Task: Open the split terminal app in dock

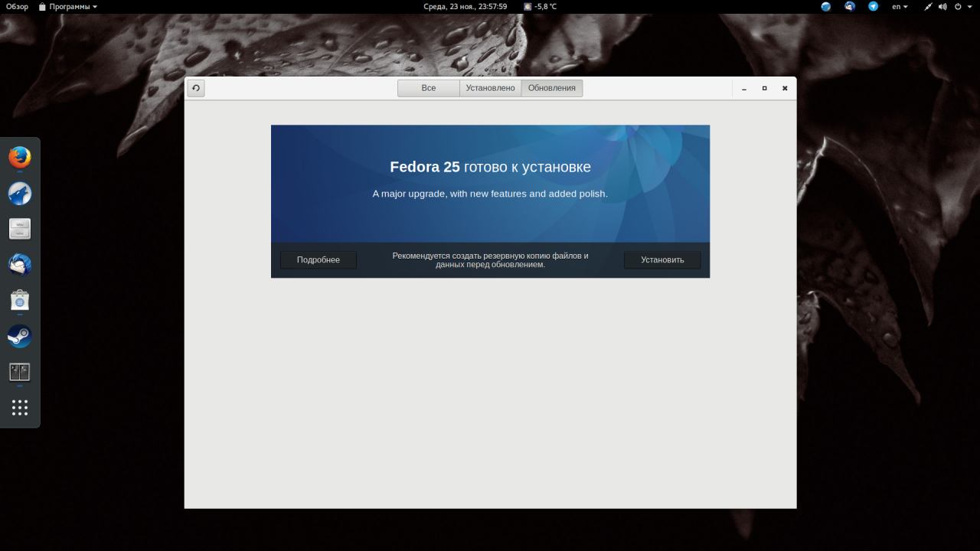Action: tap(20, 372)
